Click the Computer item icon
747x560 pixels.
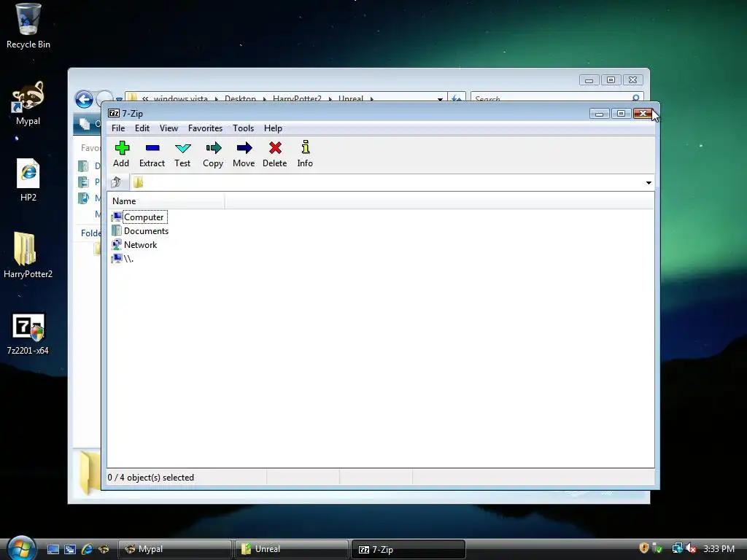coord(116,217)
